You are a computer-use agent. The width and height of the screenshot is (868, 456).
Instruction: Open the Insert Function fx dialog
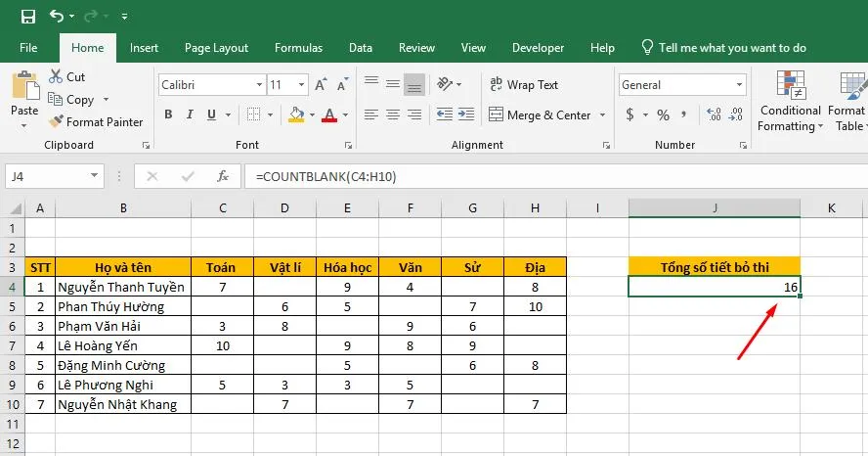[x=223, y=176]
